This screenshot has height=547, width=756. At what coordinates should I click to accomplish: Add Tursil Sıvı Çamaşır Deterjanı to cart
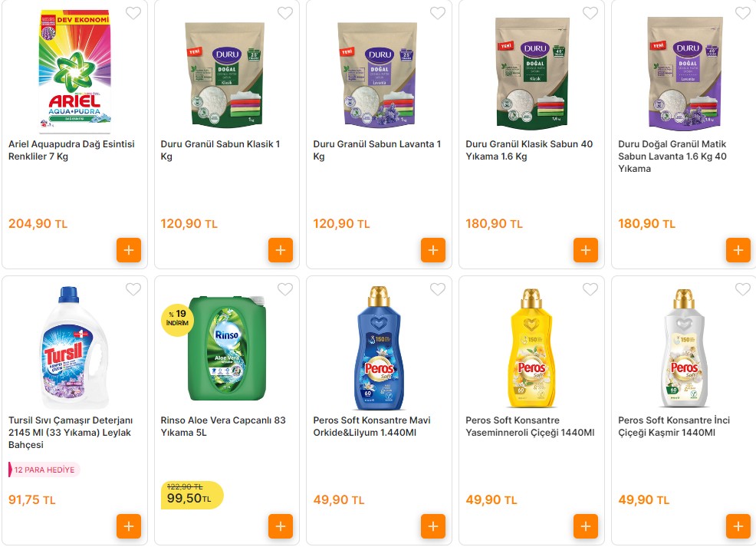[128, 526]
